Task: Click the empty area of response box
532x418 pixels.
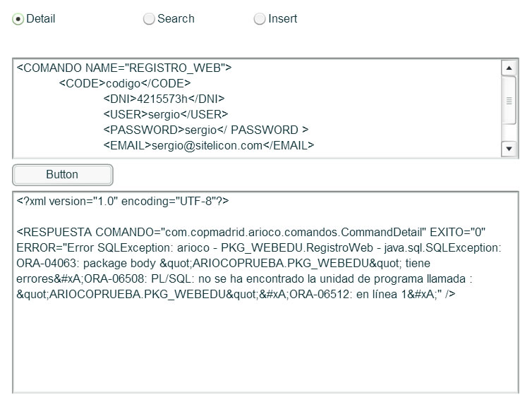Action: [265, 346]
